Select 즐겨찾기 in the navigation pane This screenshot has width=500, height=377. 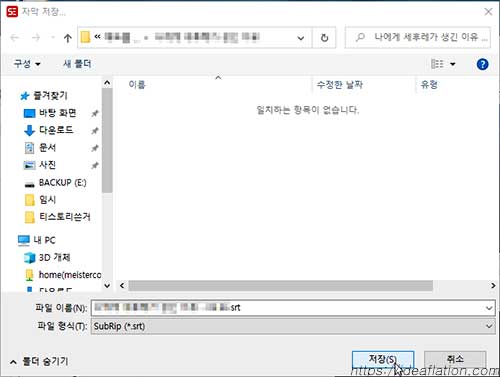pos(44,96)
